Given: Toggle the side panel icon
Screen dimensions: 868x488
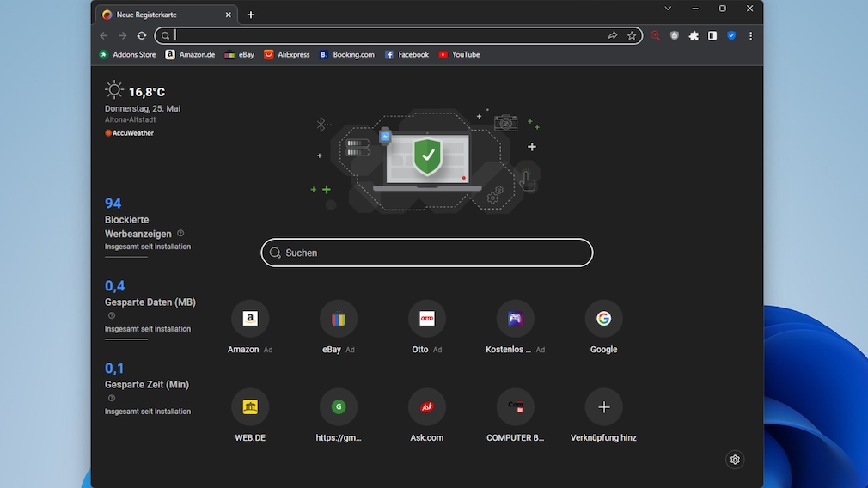Looking at the screenshot, I should (712, 35).
